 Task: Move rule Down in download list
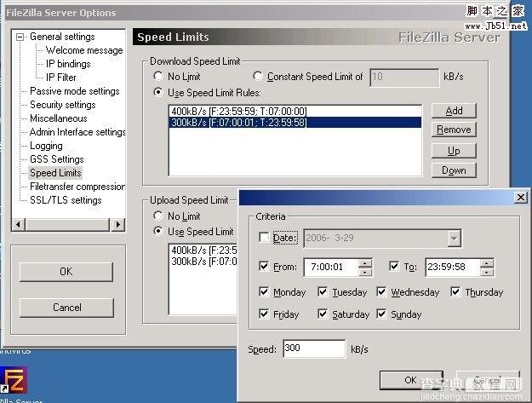pyautogui.click(x=454, y=170)
